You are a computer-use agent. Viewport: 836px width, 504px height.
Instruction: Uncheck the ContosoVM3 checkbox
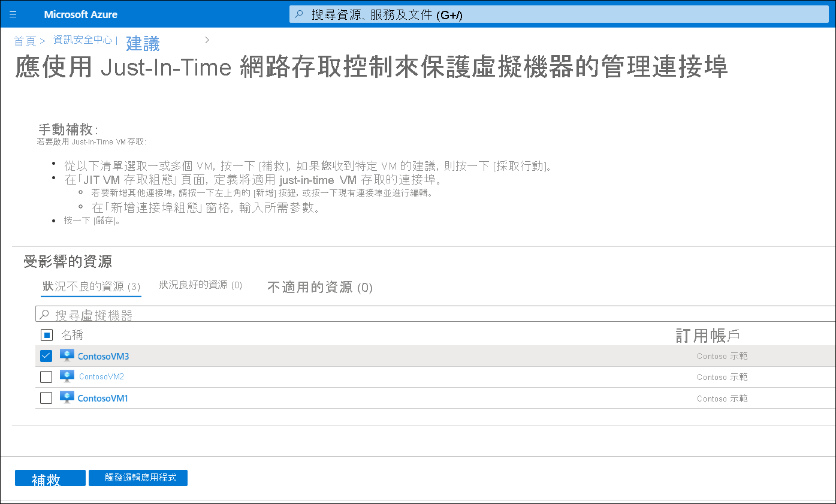[46, 356]
